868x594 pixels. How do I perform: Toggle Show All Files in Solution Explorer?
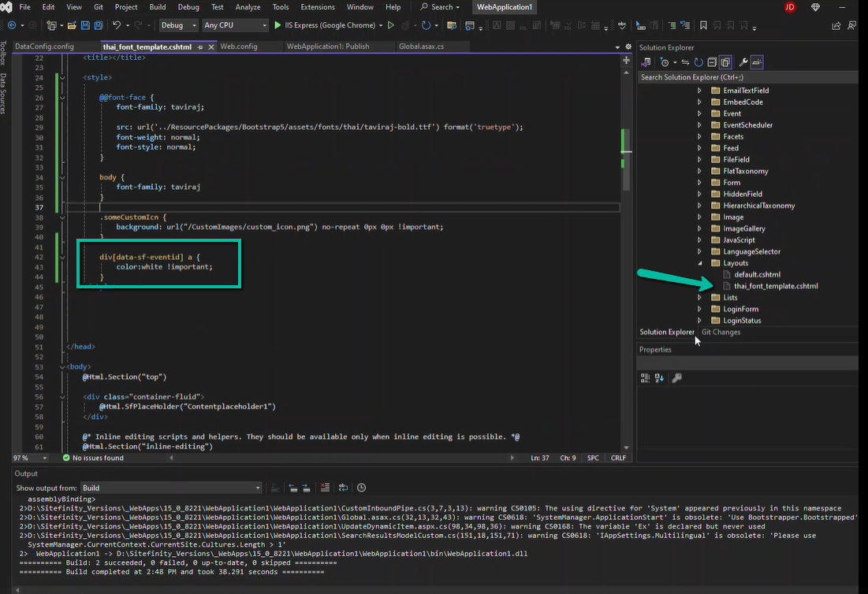pos(725,62)
